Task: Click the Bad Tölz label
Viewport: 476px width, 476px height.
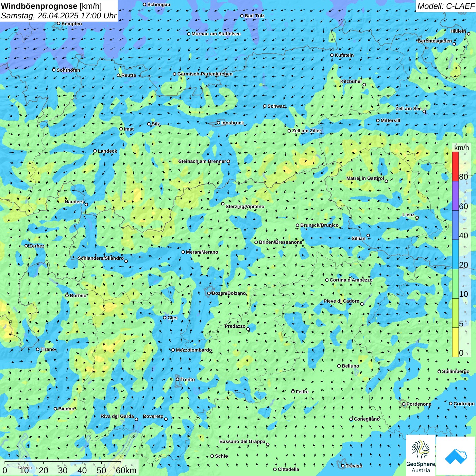Action: click(255, 16)
